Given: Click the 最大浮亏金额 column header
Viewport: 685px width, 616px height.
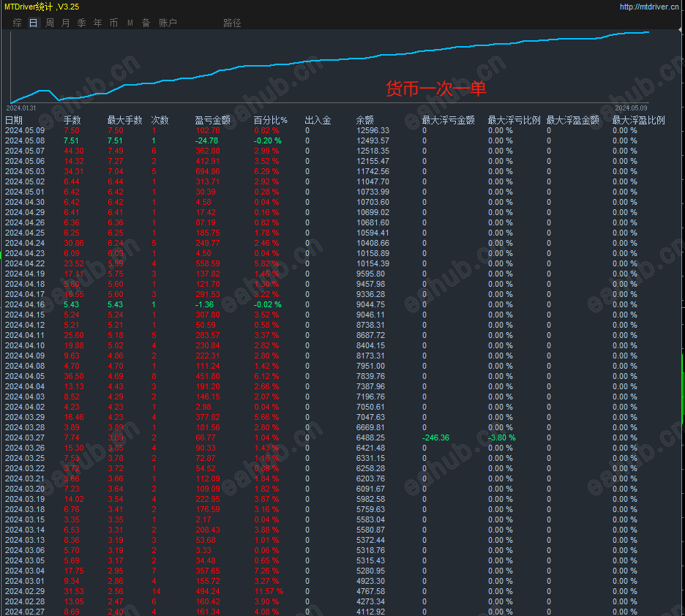Looking at the screenshot, I should tap(448, 120).
